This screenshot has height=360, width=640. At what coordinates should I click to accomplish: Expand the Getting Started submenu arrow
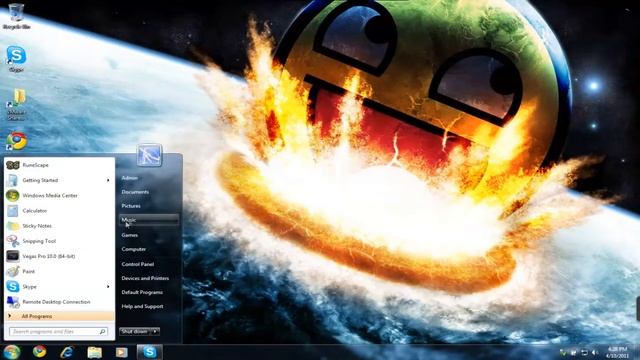pyautogui.click(x=108, y=180)
